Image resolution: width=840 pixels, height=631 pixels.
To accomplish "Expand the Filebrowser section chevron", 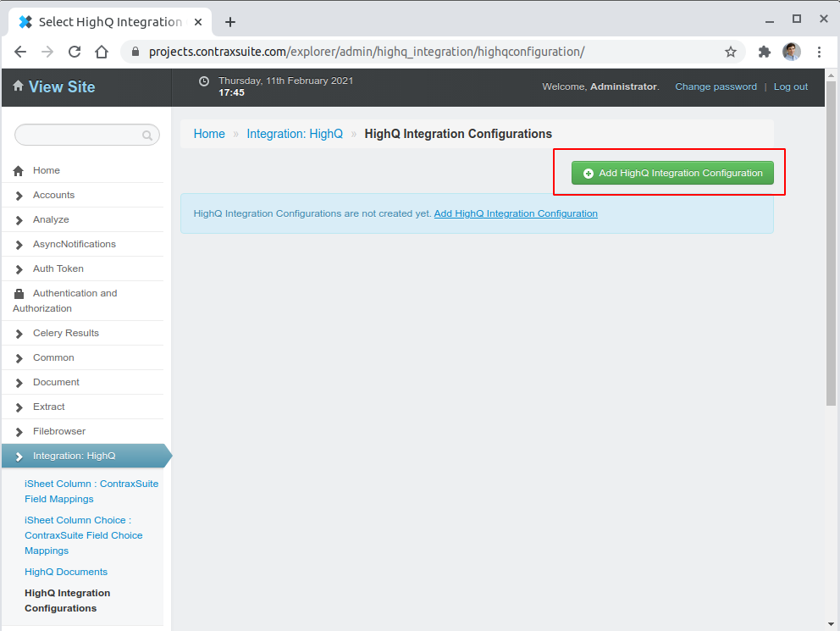I will pyautogui.click(x=19, y=433).
